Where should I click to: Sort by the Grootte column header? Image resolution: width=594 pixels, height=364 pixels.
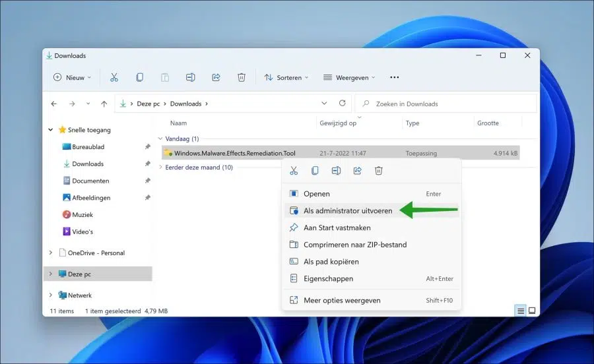click(488, 123)
